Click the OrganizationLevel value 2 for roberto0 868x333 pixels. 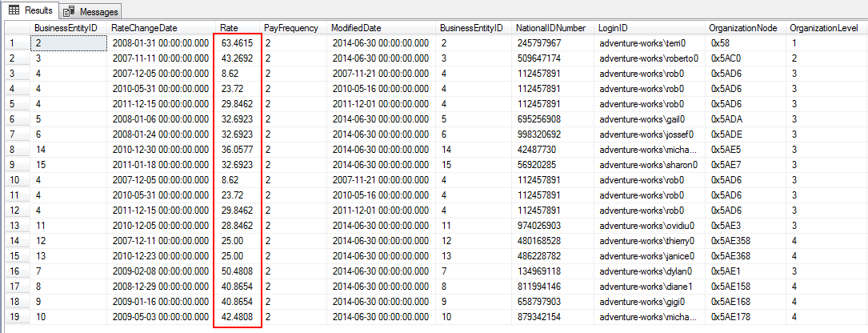tap(794, 58)
